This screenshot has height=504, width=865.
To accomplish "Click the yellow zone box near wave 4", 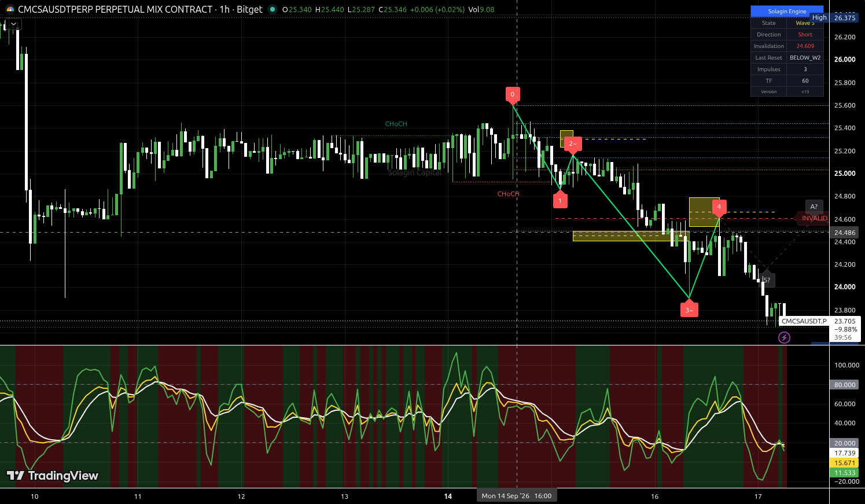I will pyautogui.click(x=704, y=212).
